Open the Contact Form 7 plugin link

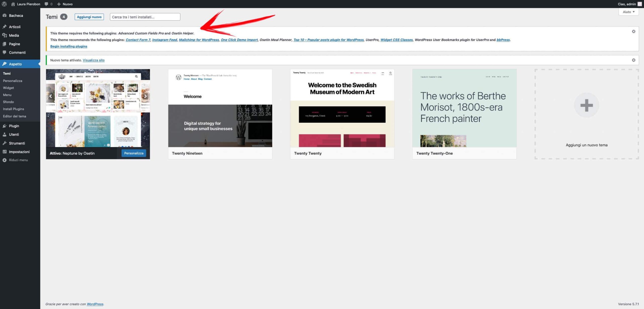pos(138,40)
